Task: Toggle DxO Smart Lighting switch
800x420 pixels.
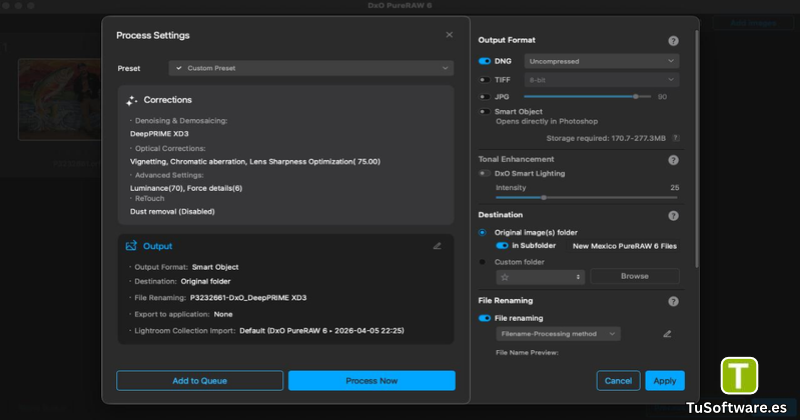Action: click(x=484, y=174)
